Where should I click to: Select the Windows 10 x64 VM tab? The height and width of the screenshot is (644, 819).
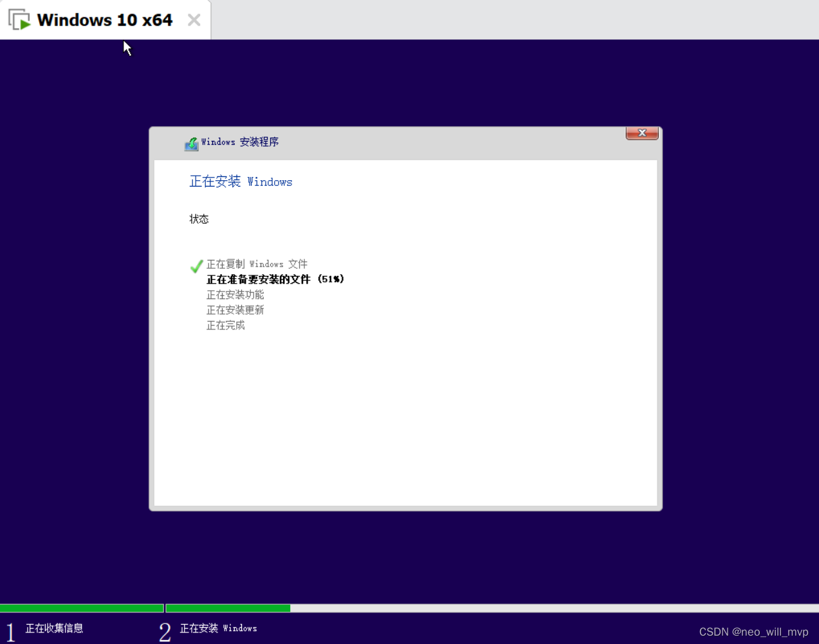point(105,20)
